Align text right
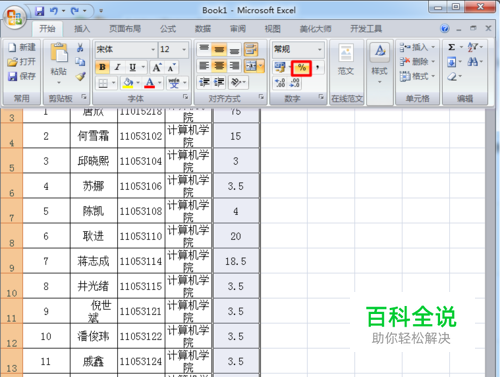Screen dimensions: 500x377 coord(234,66)
